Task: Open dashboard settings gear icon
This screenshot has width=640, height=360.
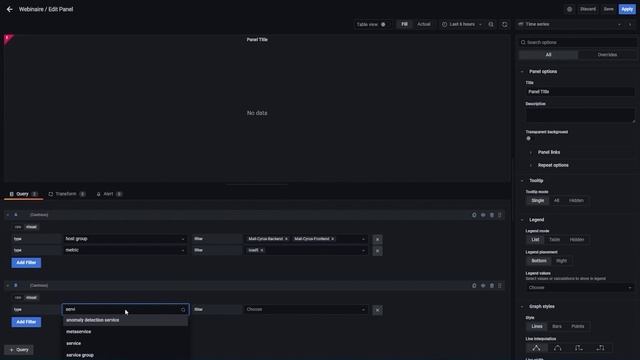Action: click(x=569, y=9)
